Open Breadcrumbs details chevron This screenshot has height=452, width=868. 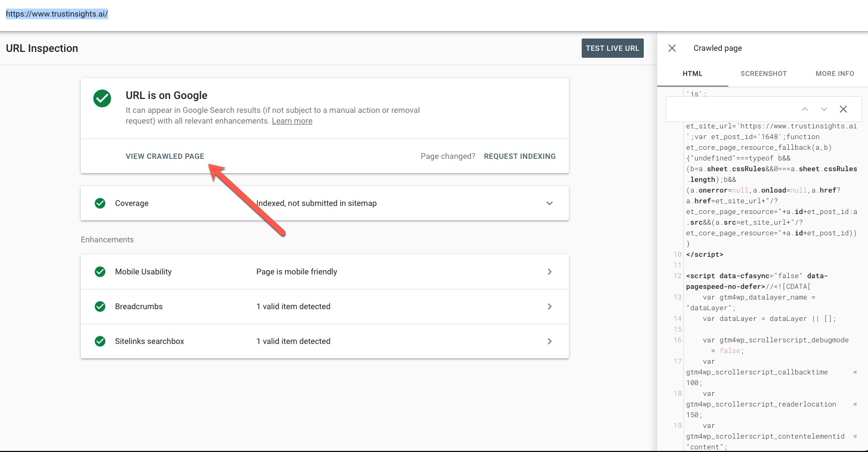[550, 307]
